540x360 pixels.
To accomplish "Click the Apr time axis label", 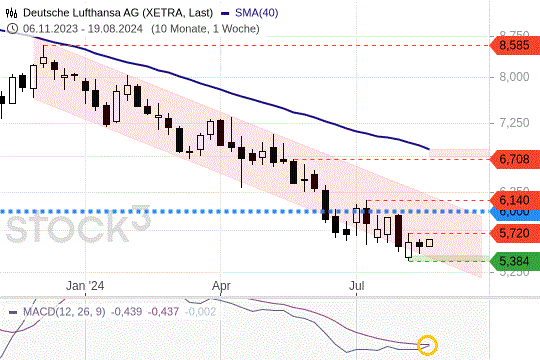I will pyautogui.click(x=221, y=286).
